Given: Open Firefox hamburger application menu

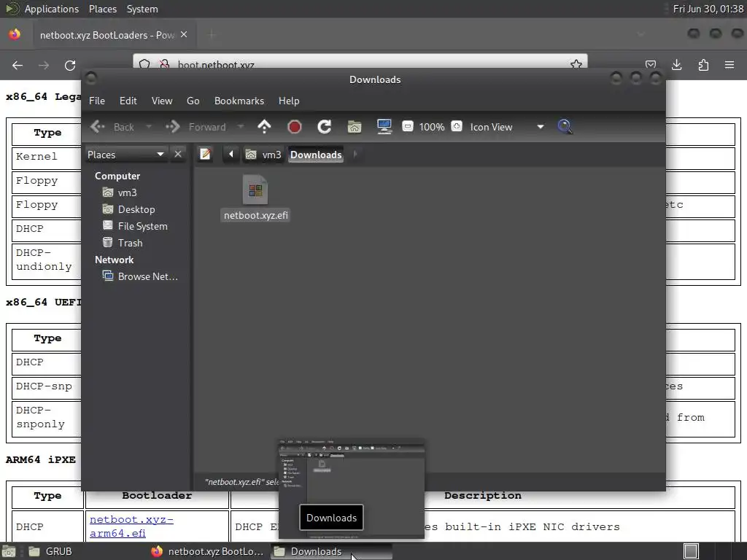Looking at the screenshot, I should [x=729, y=65].
